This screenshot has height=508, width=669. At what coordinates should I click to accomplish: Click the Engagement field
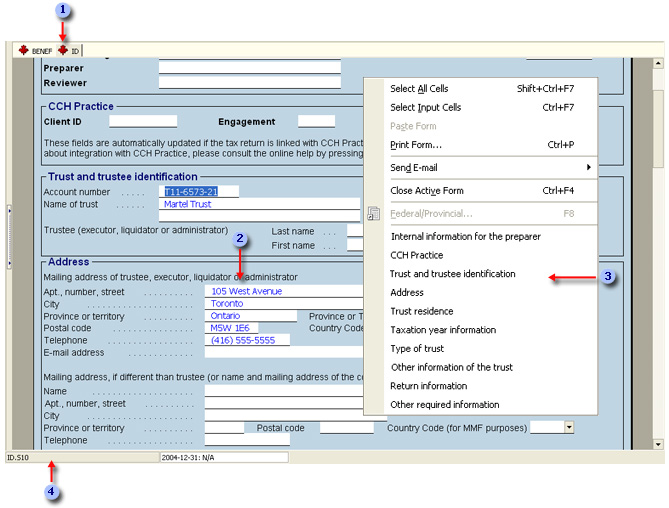316,122
